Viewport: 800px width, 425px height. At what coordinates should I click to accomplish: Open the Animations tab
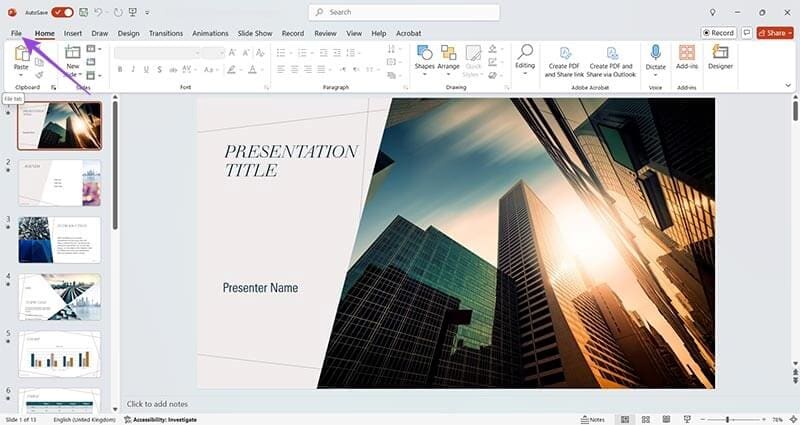(210, 33)
